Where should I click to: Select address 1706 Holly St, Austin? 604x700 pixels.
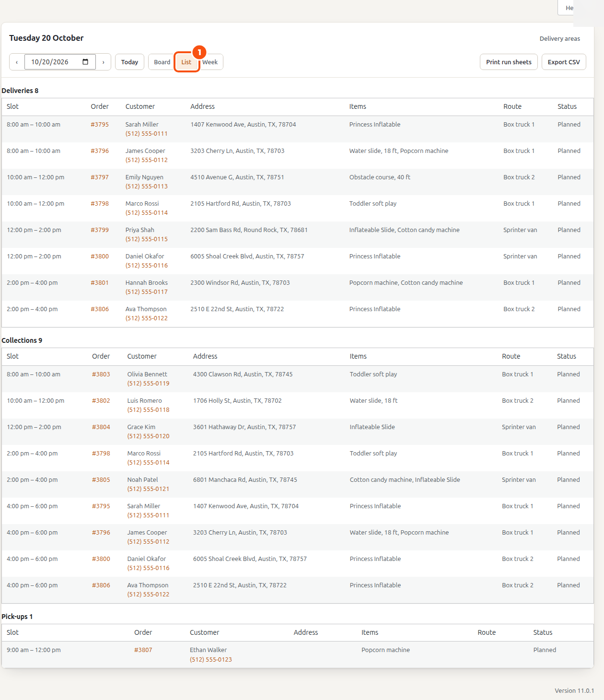pyautogui.click(x=237, y=400)
